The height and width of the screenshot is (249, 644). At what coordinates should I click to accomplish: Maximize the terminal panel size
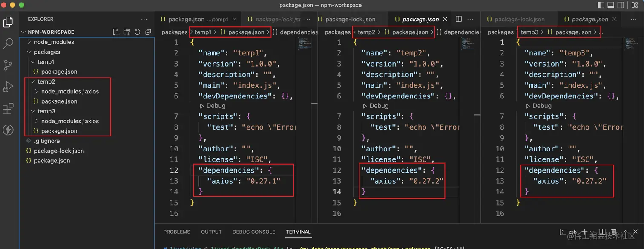click(x=625, y=232)
